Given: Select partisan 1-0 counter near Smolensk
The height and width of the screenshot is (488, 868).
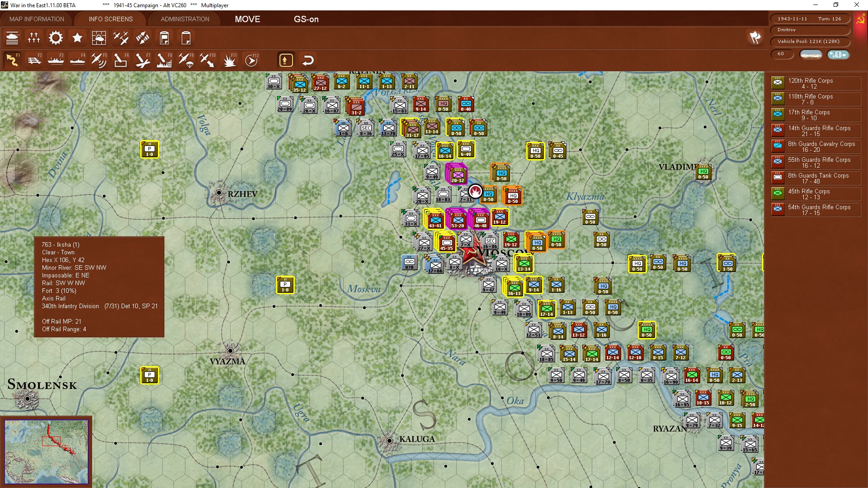Looking at the screenshot, I should (150, 375).
